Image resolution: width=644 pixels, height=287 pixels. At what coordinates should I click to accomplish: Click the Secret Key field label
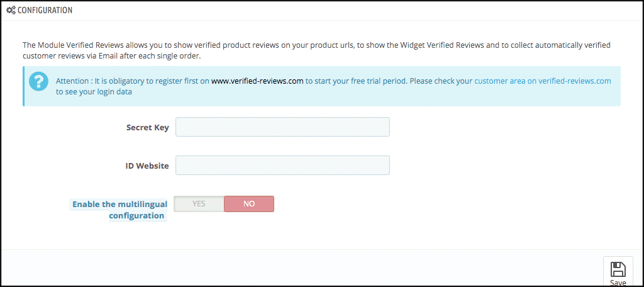[x=147, y=128]
